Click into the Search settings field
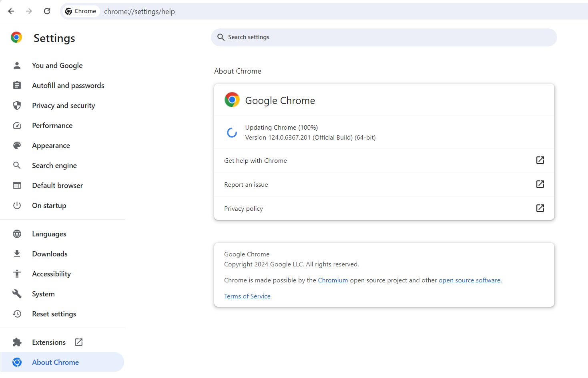This screenshot has height=378, width=588. coord(384,37)
